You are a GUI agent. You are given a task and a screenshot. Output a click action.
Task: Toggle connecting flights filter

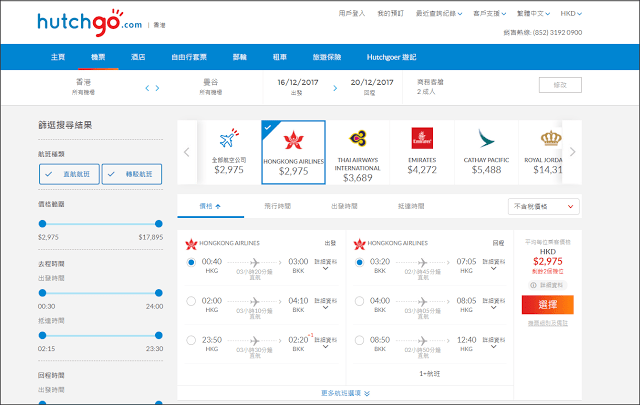(x=131, y=174)
